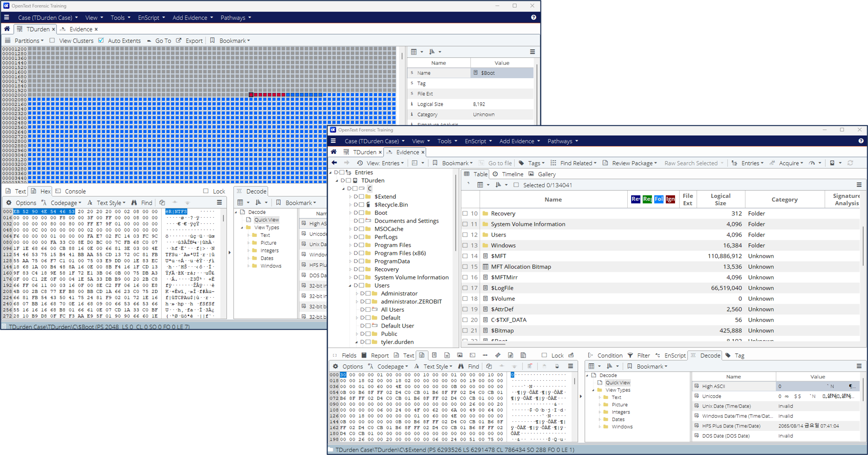This screenshot has width=868, height=455.
Task: Enable the View Clusters checkbox
Action: coord(52,41)
